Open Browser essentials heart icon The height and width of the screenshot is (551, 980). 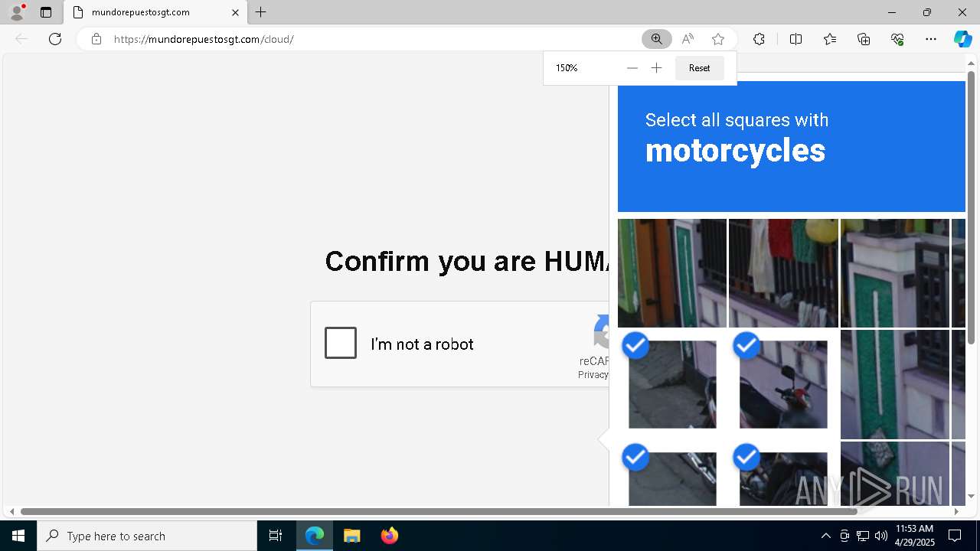(x=897, y=39)
